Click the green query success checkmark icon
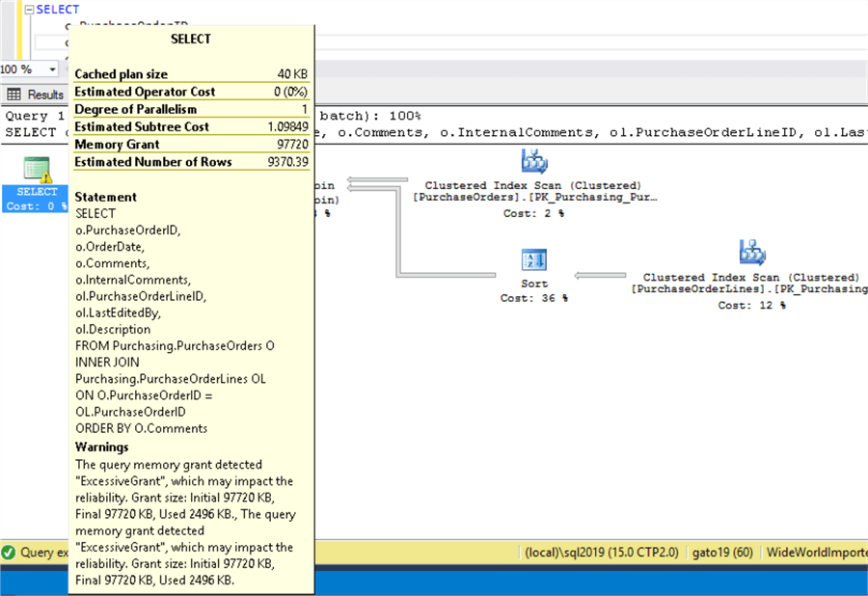The image size is (868, 596). point(9,554)
